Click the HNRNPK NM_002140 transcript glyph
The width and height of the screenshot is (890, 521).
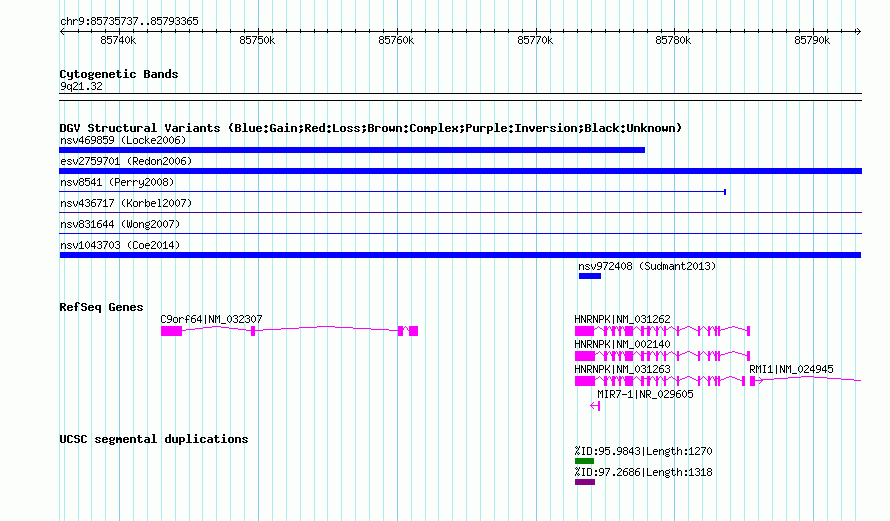(662, 356)
